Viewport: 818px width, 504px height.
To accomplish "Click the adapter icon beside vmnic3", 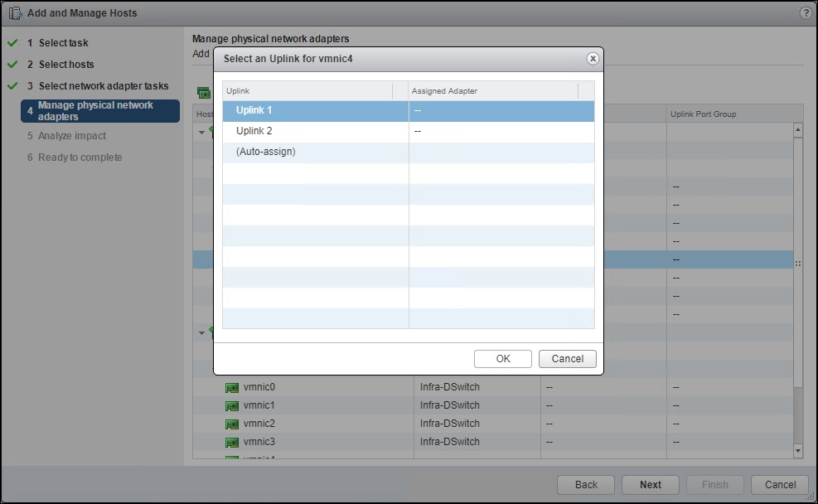I will tap(232, 442).
